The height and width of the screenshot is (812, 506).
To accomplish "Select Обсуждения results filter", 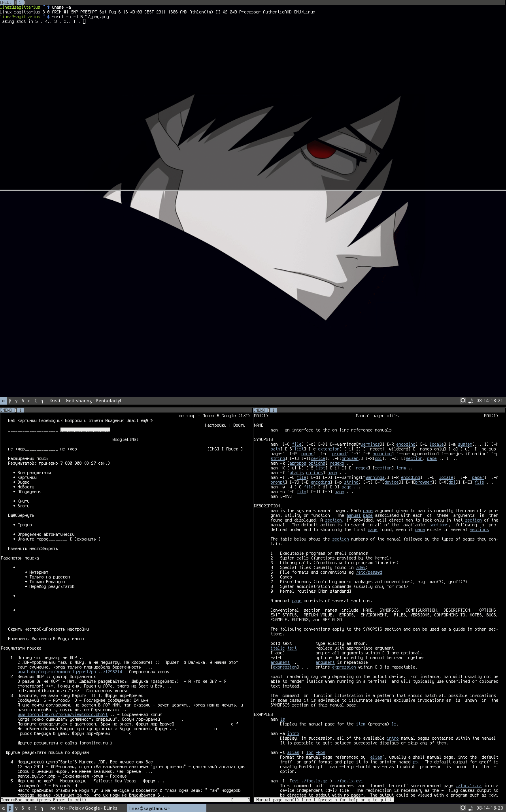I will [29, 492].
